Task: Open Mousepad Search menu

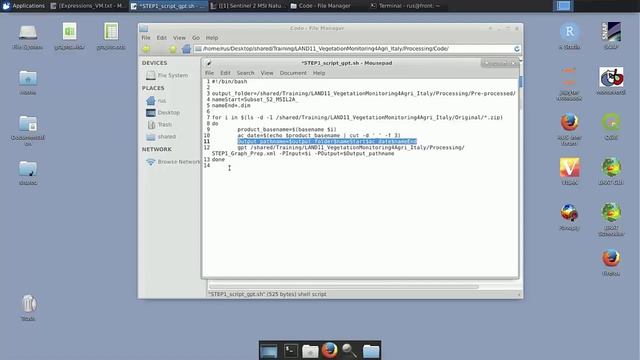Action: click(245, 73)
